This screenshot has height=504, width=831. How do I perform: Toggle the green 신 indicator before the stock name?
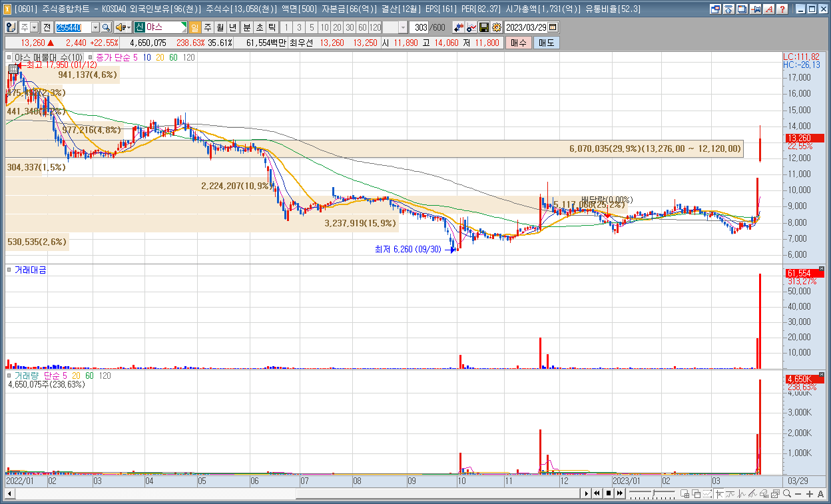140,27
